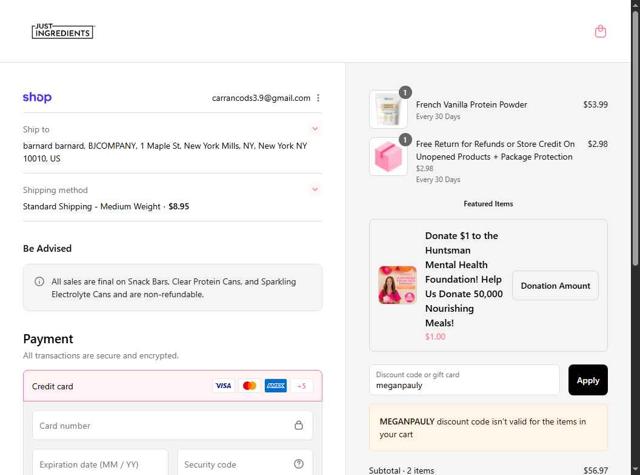Click the Free Return for Refunds item title
The image size is (640, 475).
[x=495, y=150]
